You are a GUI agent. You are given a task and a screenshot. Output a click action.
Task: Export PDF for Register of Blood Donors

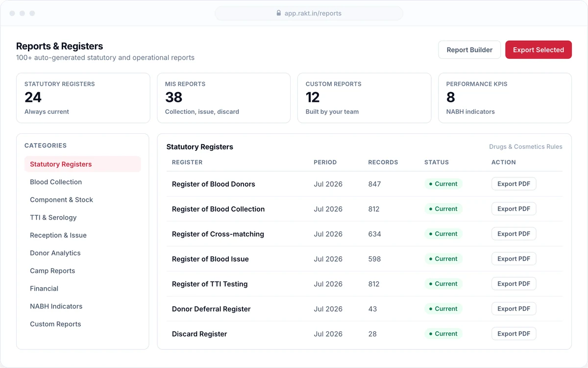click(x=514, y=184)
